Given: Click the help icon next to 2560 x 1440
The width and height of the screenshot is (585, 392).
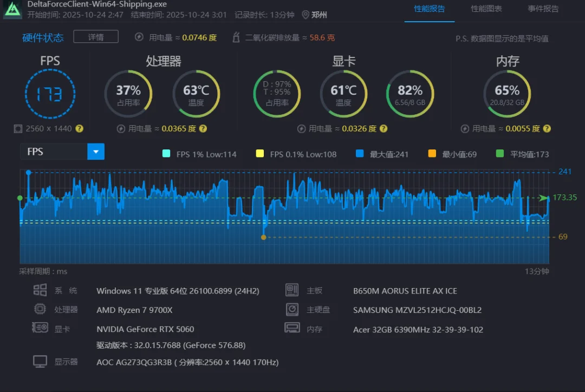Looking at the screenshot, I should pos(79,129).
